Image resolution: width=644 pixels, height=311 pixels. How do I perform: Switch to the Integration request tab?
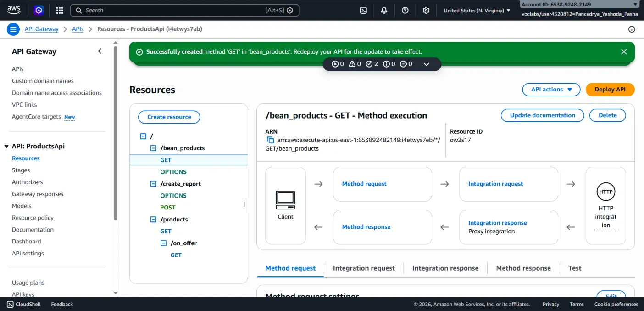tap(364, 268)
